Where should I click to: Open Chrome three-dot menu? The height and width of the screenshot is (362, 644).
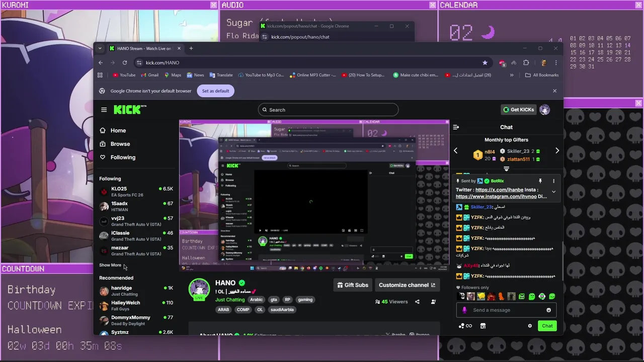point(556,63)
